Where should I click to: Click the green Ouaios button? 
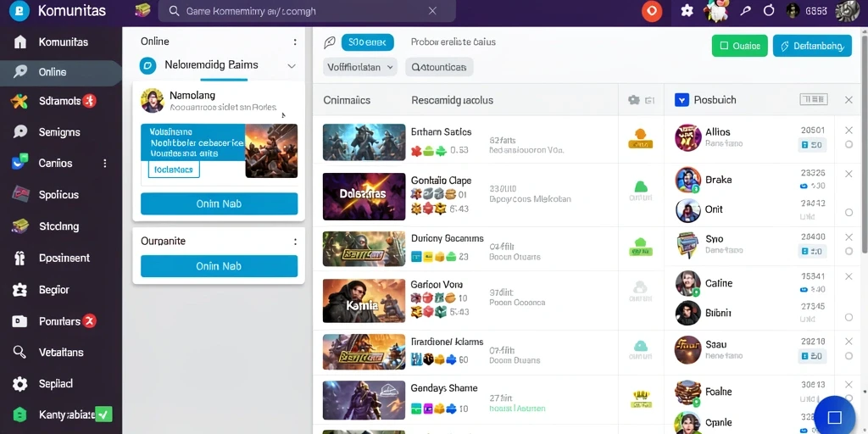[739, 46]
